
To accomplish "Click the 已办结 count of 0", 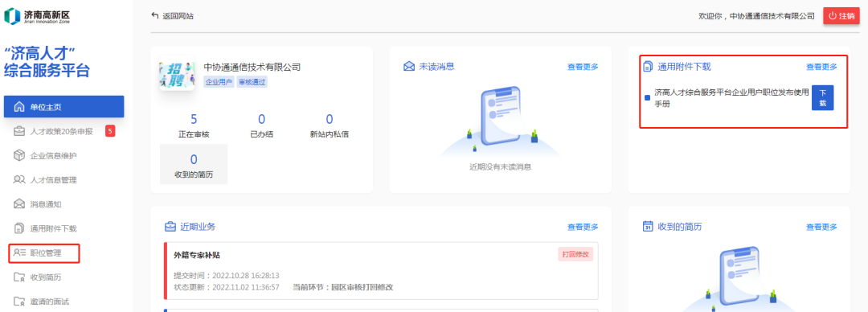I will tap(261, 118).
